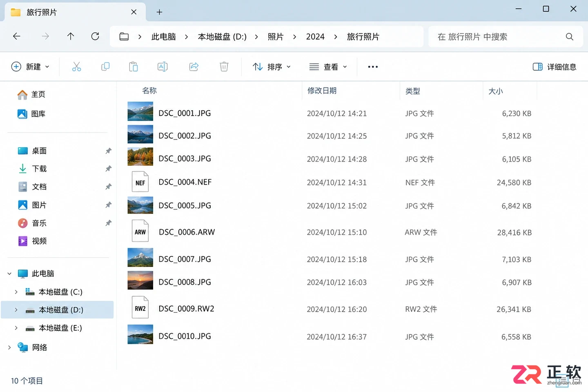Click the search magnifier icon
This screenshot has width=588, height=392.
point(570,37)
